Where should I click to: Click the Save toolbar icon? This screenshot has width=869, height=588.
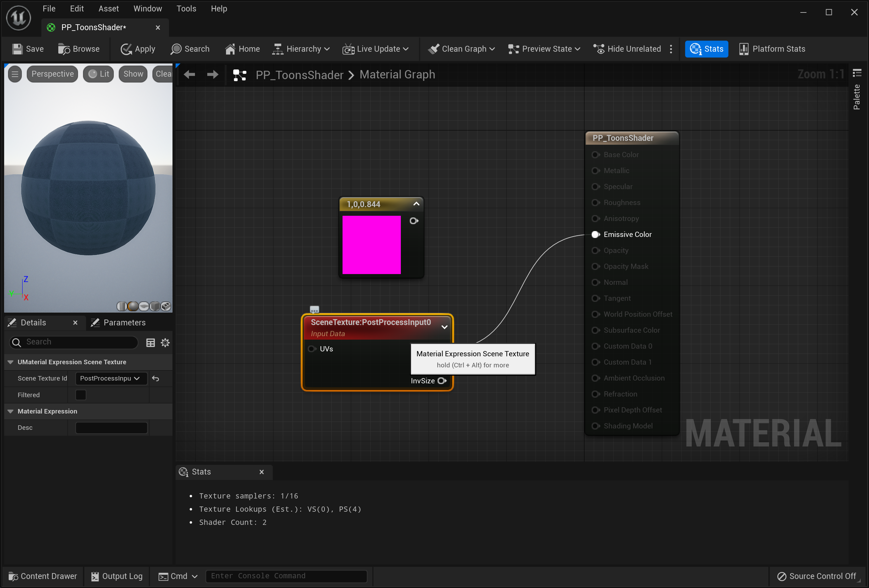[17, 49]
